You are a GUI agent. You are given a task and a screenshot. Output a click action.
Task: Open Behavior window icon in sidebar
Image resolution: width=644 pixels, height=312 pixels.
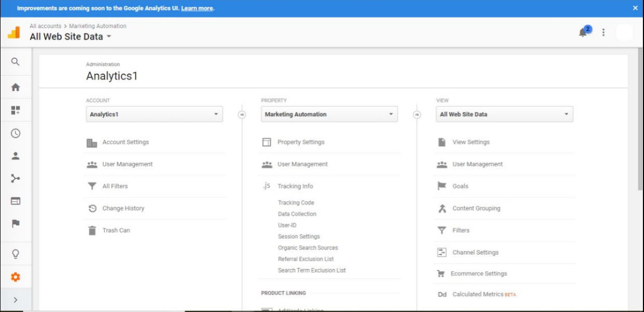pyautogui.click(x=16, y=201)
